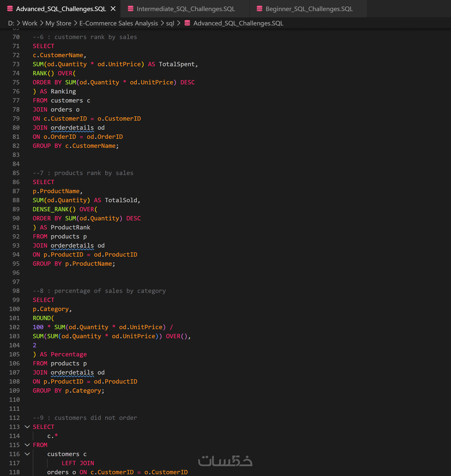Screen dimensions: 451x476
Task: Open the Work breadcrumb folder
Action: 30,23
